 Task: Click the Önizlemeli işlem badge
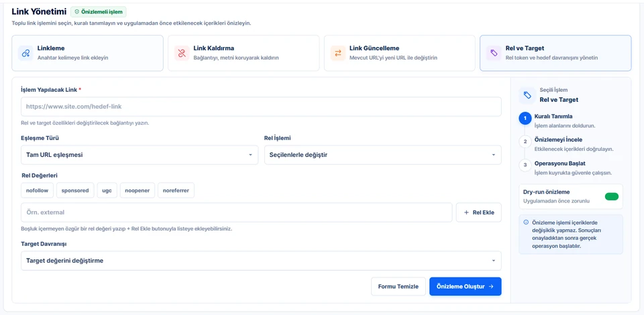tap(99, 12)
